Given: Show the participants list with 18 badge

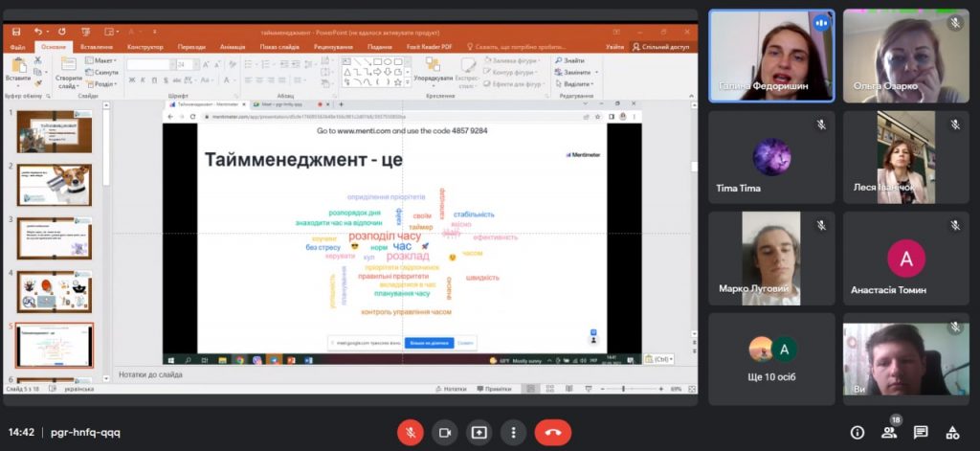Looking at the screenshot, I should pyautogui.click(x=889, y=433).
